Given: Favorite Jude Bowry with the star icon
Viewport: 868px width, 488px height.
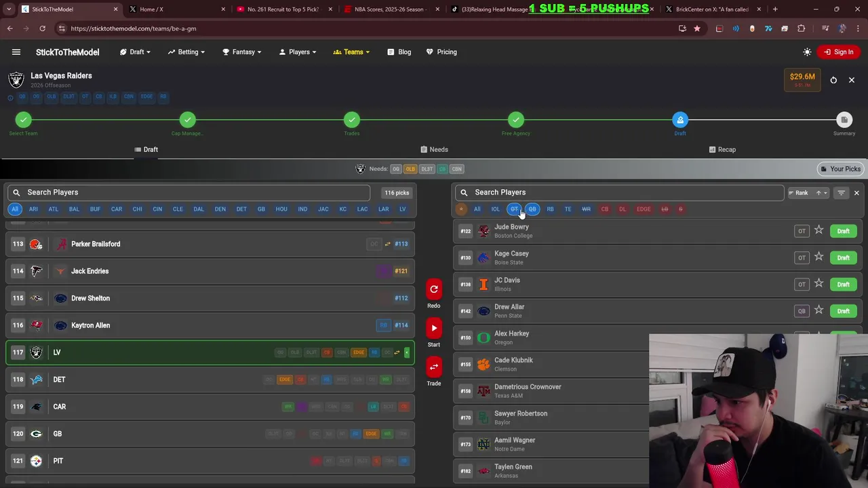Looking at the screenshot, I should point(819,230).
